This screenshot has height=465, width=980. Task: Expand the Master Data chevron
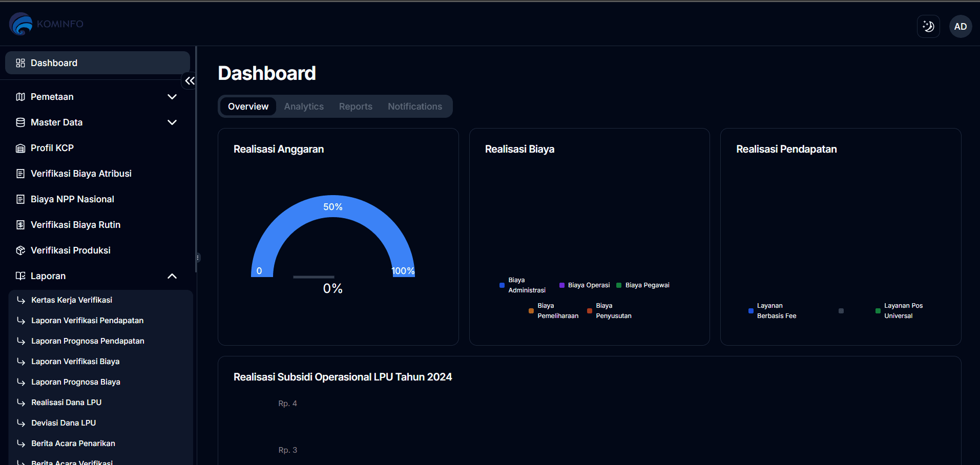pyautogui.click(x=172, y=122)
